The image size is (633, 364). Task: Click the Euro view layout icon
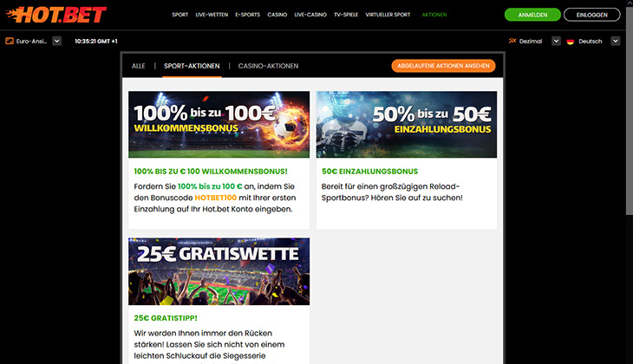10,41
